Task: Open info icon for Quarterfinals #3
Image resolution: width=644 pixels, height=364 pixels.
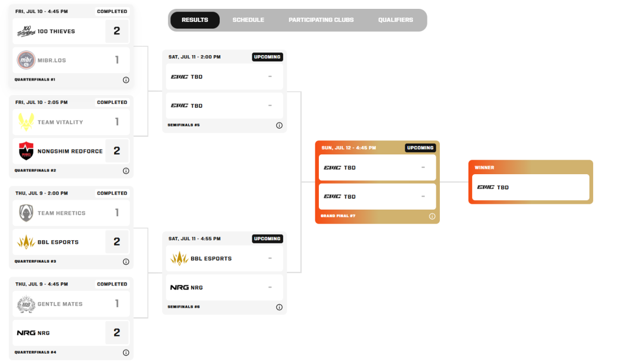Action: point(126,262)
